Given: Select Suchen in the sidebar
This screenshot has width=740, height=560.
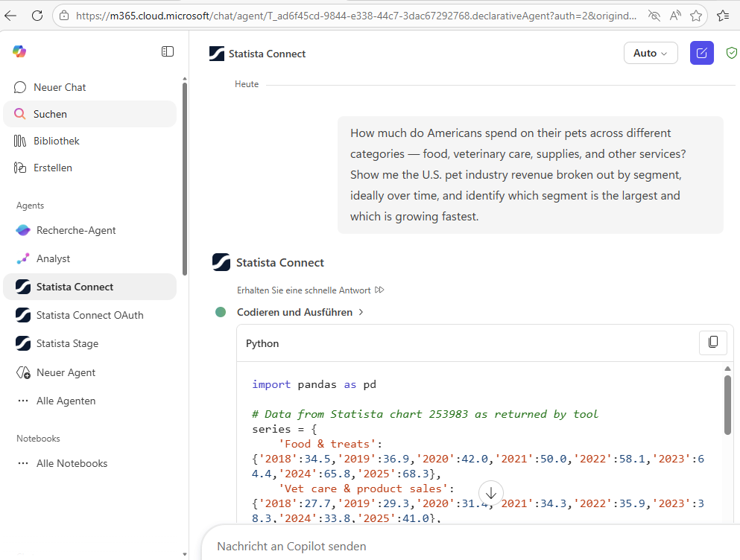Looking at the screenshot, I should [89, 114].
